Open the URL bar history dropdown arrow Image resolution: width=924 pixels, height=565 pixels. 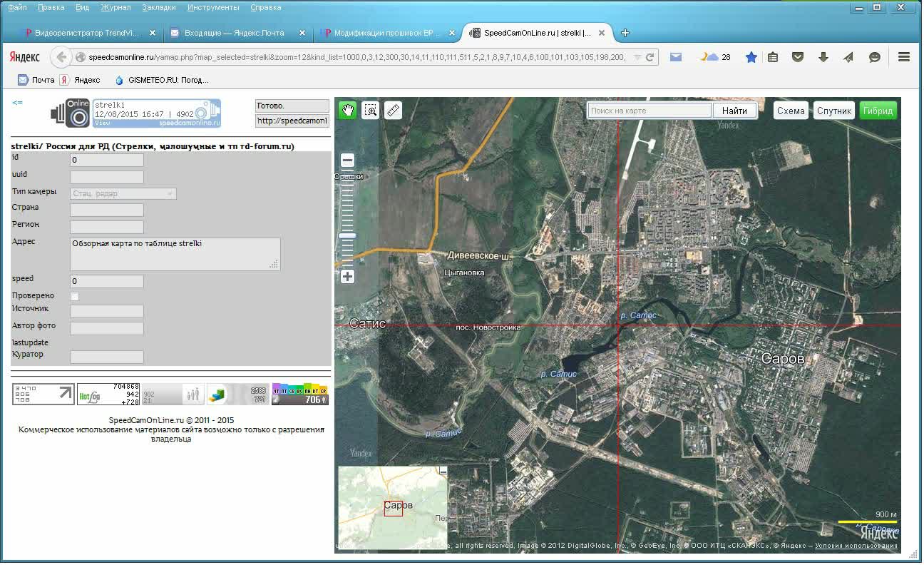coord(637,57)
